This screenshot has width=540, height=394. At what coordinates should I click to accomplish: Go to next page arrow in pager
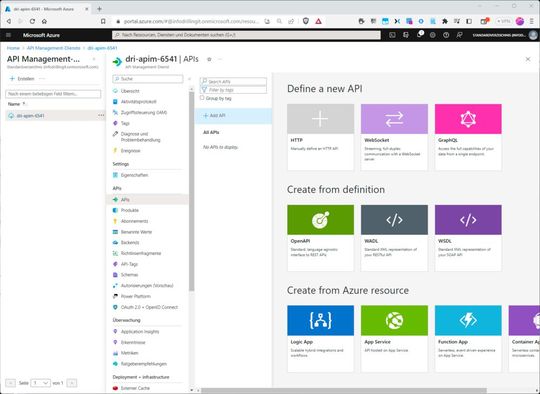(x=72, y=383)
